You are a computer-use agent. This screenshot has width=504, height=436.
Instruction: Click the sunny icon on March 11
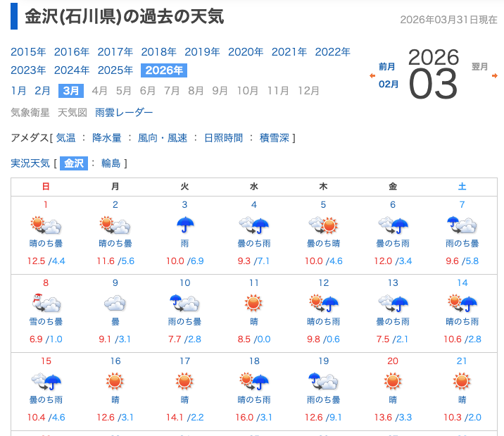point(253,304)
